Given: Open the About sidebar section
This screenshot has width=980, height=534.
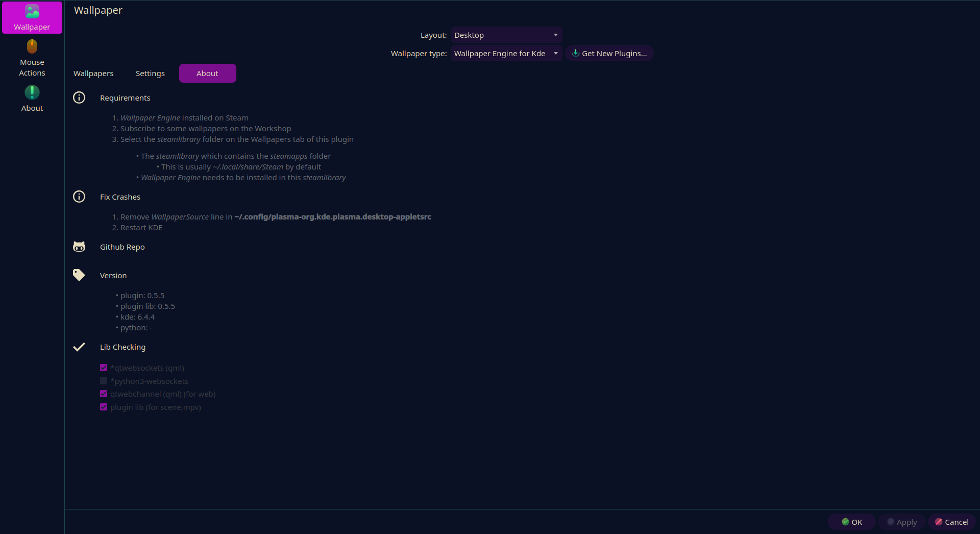Looking at the screenshot, I should click(32, 99).
